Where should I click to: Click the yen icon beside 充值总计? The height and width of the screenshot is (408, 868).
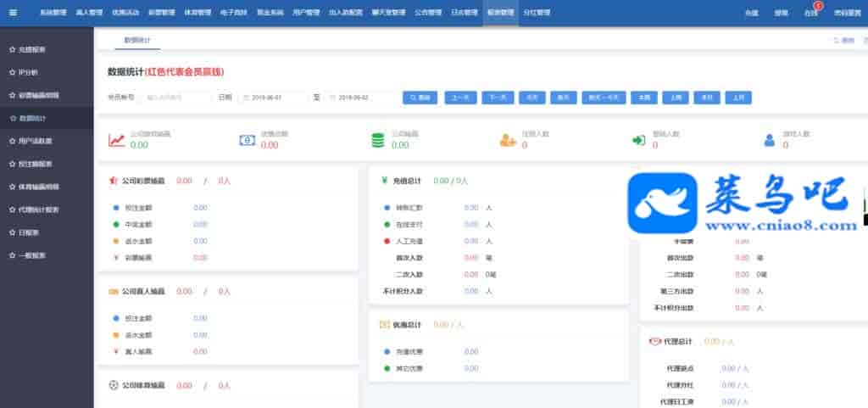[384, 181]
